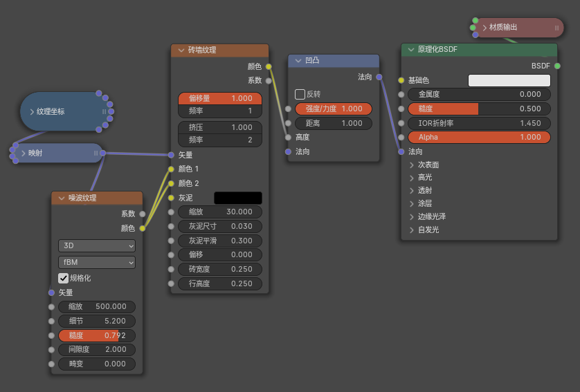This screenshot has height=392, width=580.
Task: Expand the collapsed 纹理坐标 node
Action: click(x=32, y=111)
